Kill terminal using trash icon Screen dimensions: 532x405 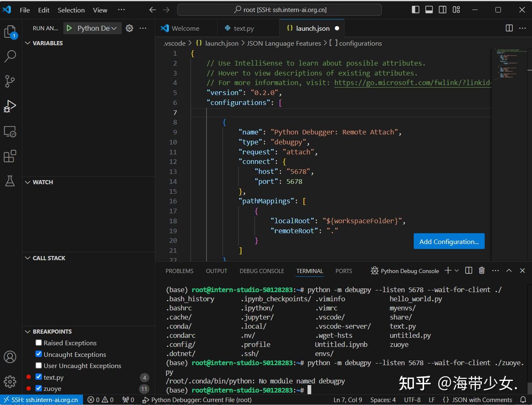click(x=482, y=271)
